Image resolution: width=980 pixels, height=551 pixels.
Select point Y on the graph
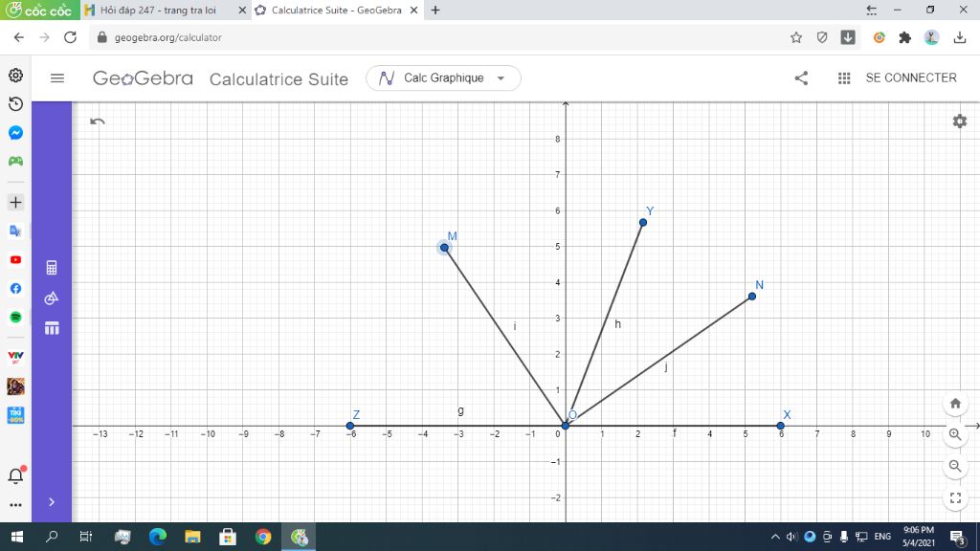point(643,222)
